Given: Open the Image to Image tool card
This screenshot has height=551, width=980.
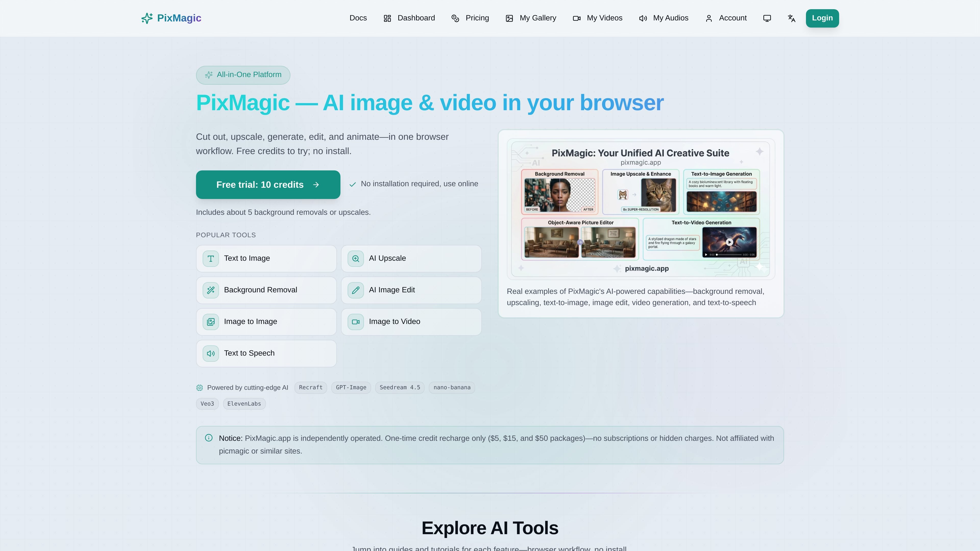Looking at the screenshot, I should [266, 322].
